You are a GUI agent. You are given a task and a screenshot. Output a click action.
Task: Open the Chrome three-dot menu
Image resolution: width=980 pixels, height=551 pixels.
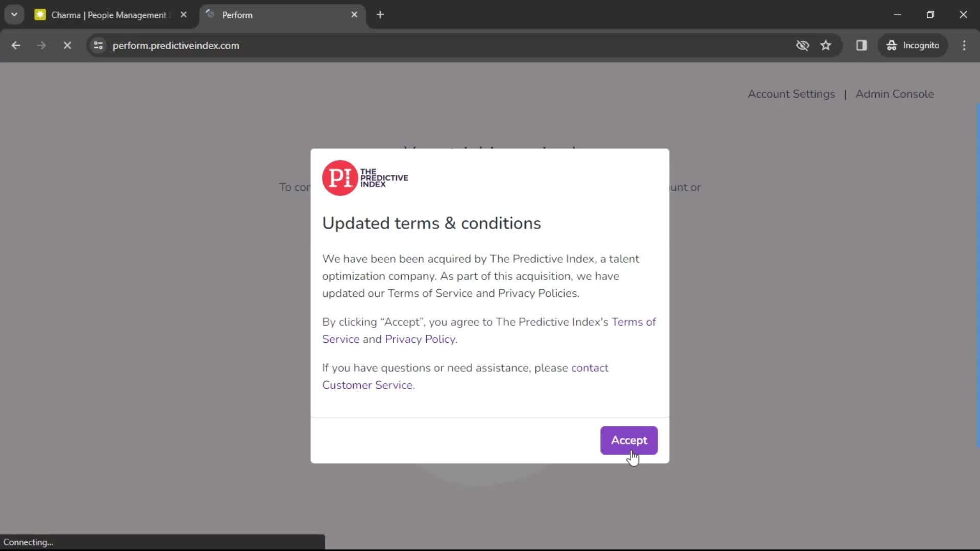[x=964, y=45]
